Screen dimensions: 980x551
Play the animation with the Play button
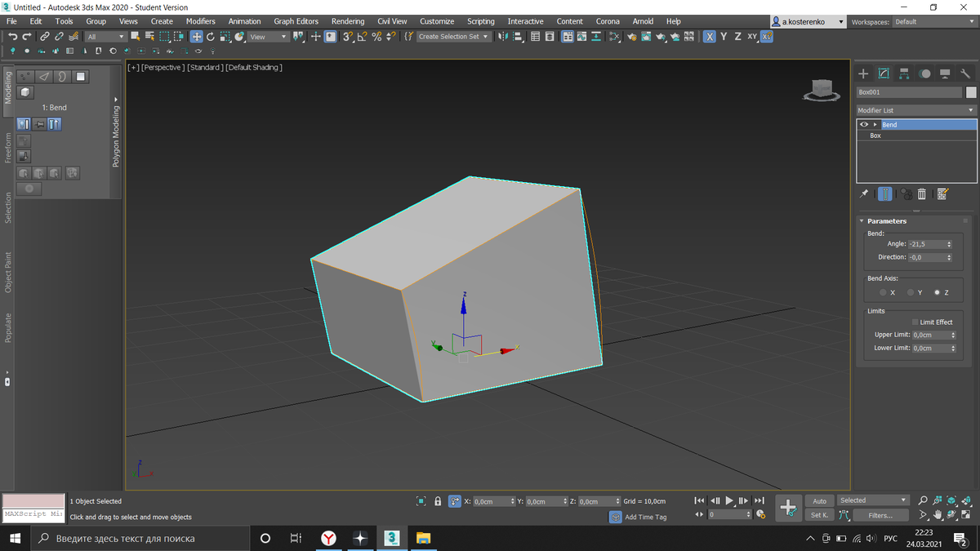pyautogui.click(x=729, y=500)
